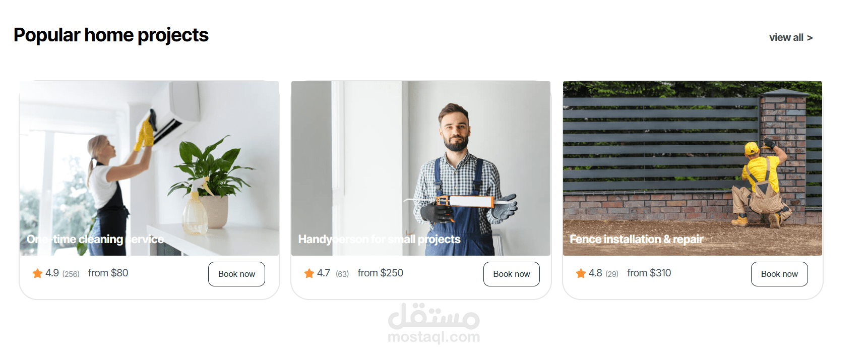This screenshot has width=868, height=352.
Task: Click the from $310 price label
Action: coord(649,273)
